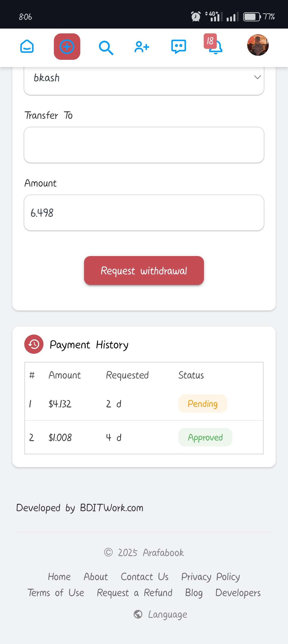
Task: Click the Approved status badge
Action: (x=205, y=437)
